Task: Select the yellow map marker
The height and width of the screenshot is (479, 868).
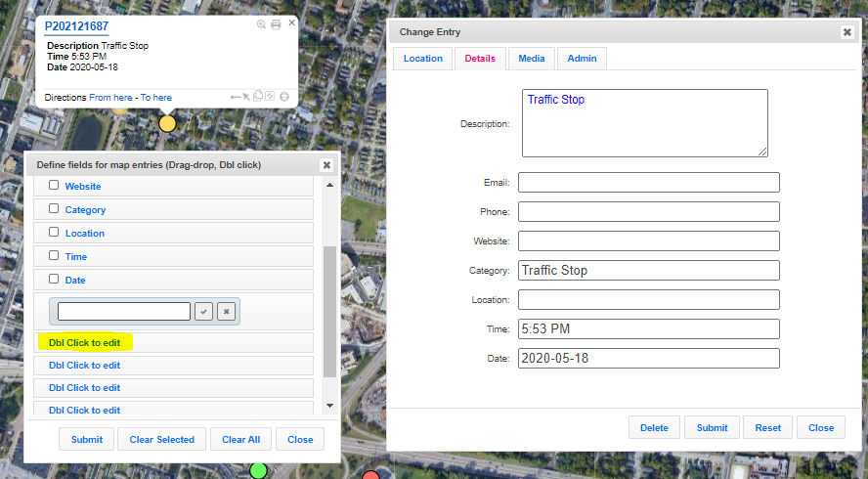Action: coord(167,124)
